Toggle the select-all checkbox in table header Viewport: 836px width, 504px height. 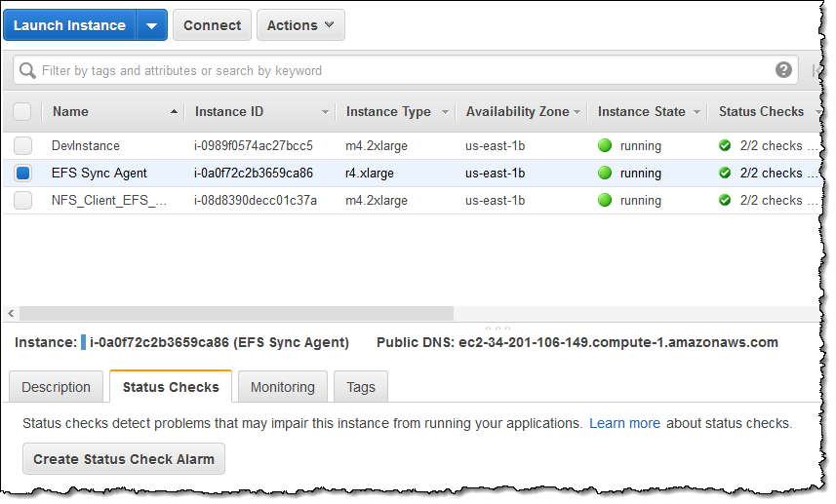click(22, 112)
